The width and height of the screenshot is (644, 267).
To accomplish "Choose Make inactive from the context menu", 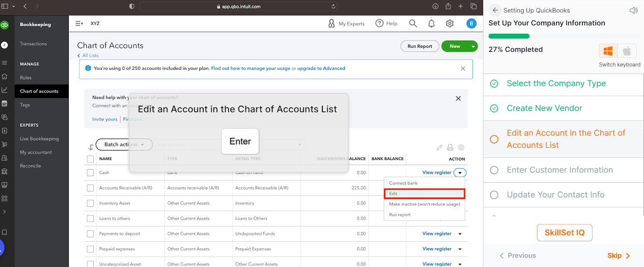I will (424, 204).
